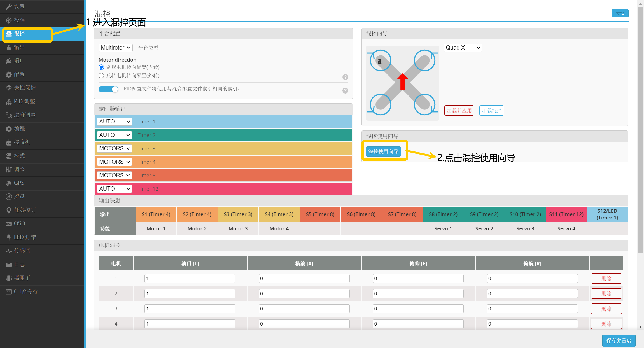
Task: Toggle the PID profile index switch
Action: coord(108,89)
